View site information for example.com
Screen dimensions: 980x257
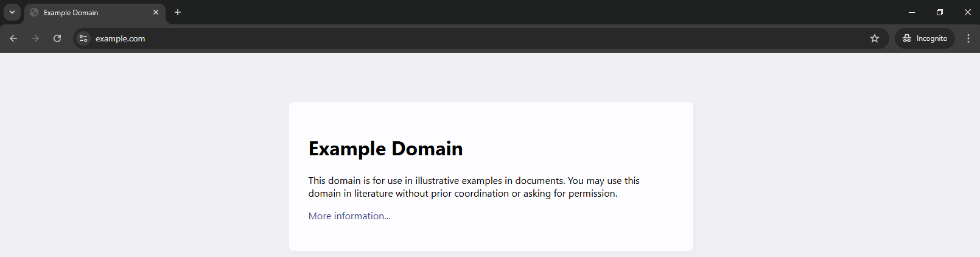pyautogui.click(x=83, y=38)
